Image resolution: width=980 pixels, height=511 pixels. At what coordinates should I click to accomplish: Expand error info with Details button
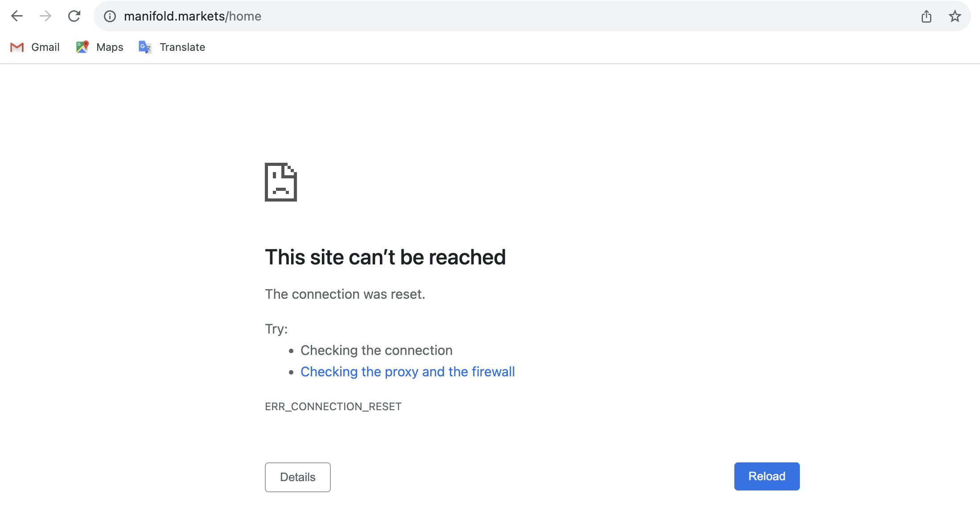coord(298,477)
